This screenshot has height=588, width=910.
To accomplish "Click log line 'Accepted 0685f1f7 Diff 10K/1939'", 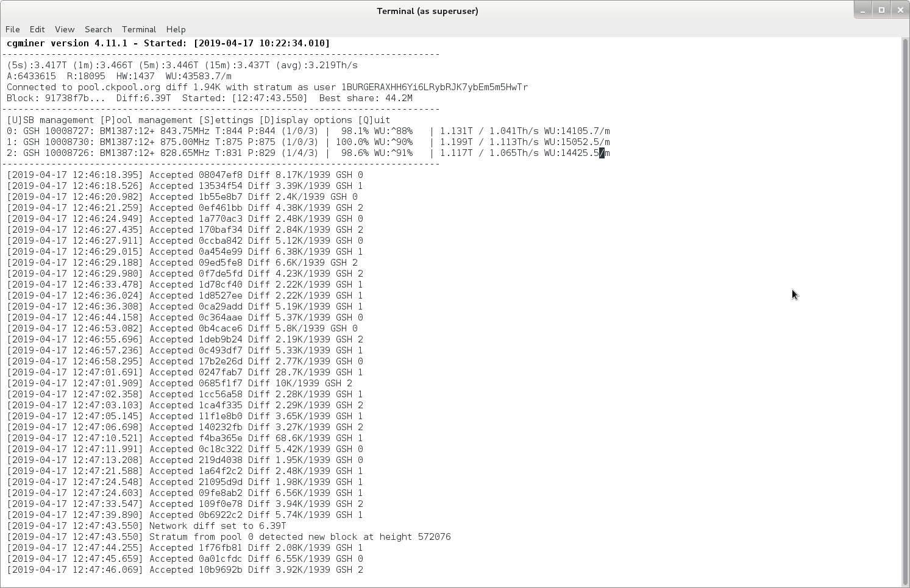I will coord(179,383).
